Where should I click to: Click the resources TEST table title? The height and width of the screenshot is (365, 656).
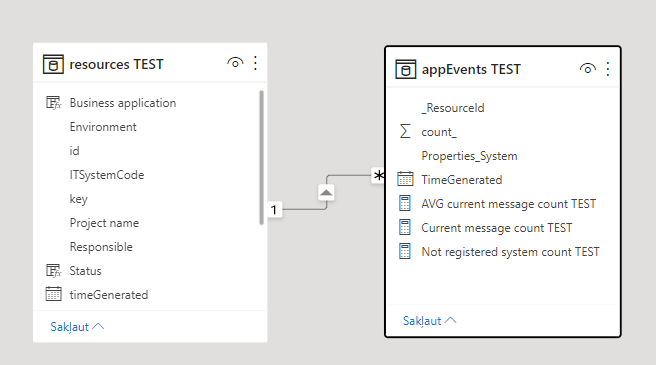(116, 64)
